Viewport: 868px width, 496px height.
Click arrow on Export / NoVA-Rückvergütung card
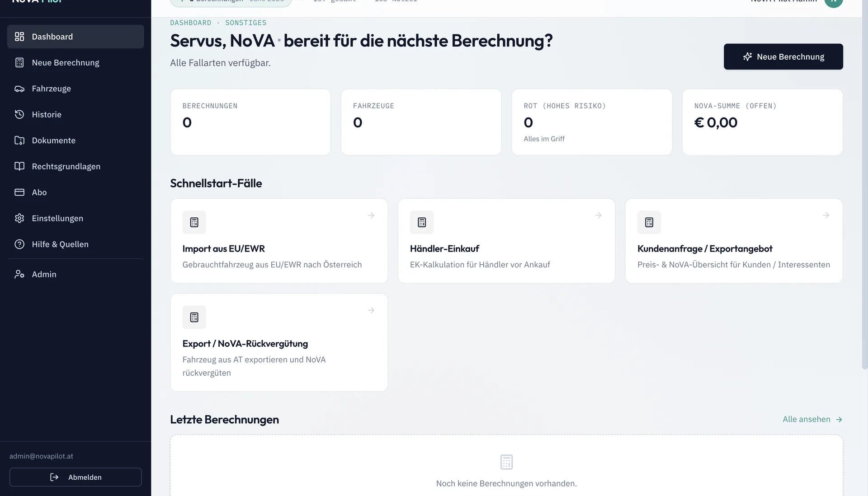coord(371,310)
